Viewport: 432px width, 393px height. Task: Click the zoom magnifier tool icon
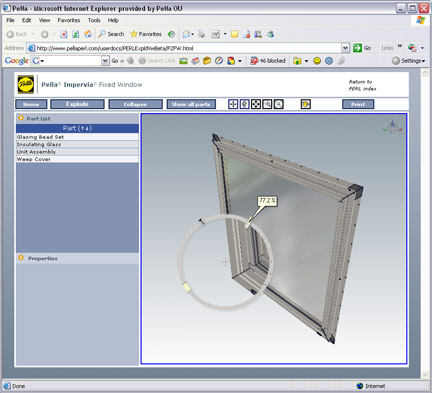[279, 104]
